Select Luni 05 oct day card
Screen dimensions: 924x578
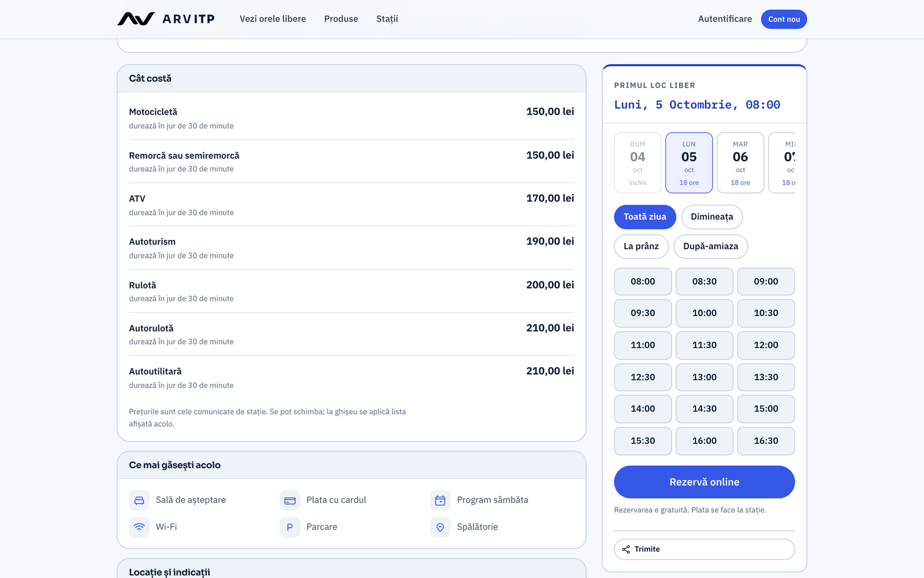click(x=689, y=162)
